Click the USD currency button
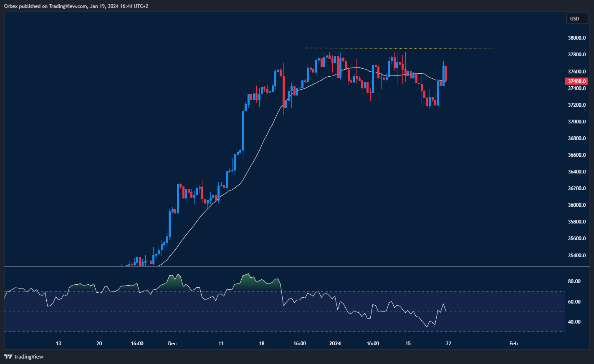 coord(576,18)
